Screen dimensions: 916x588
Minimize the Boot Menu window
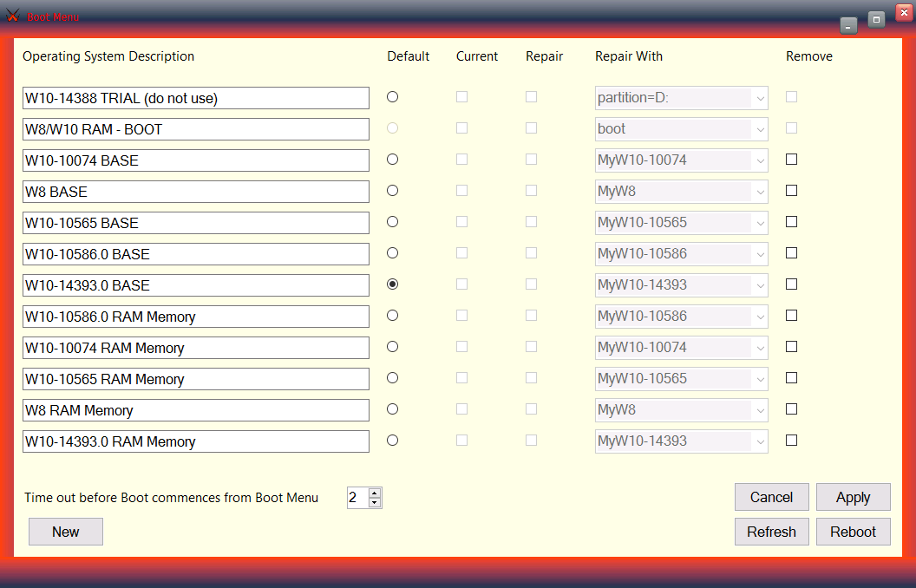[x=848, y=26]
